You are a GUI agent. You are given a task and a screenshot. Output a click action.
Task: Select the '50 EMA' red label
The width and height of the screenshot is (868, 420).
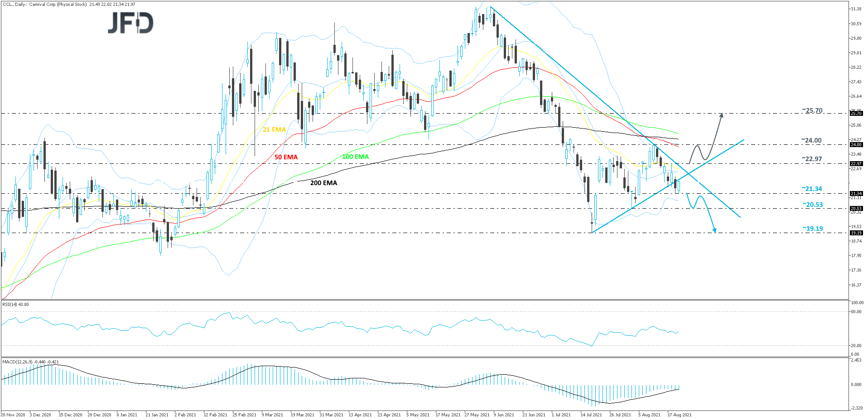tap(286, 157)
